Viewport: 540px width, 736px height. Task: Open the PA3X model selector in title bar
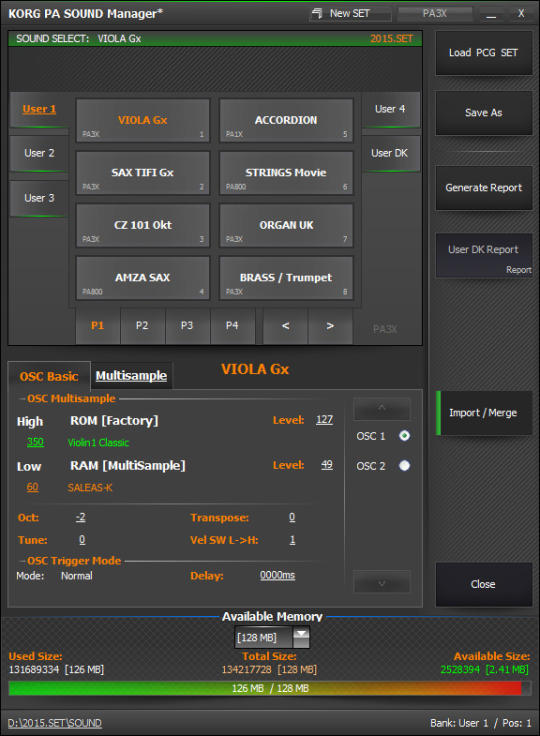[x=435, y=14]
